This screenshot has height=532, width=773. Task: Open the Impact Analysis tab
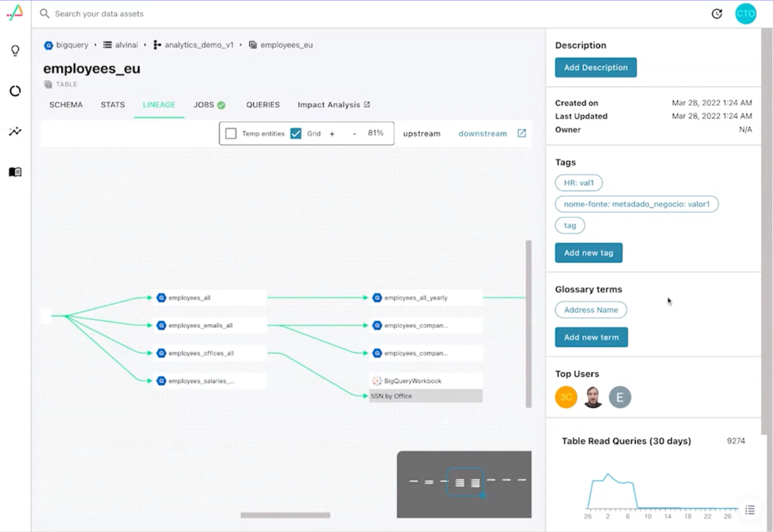coord(334,104)
